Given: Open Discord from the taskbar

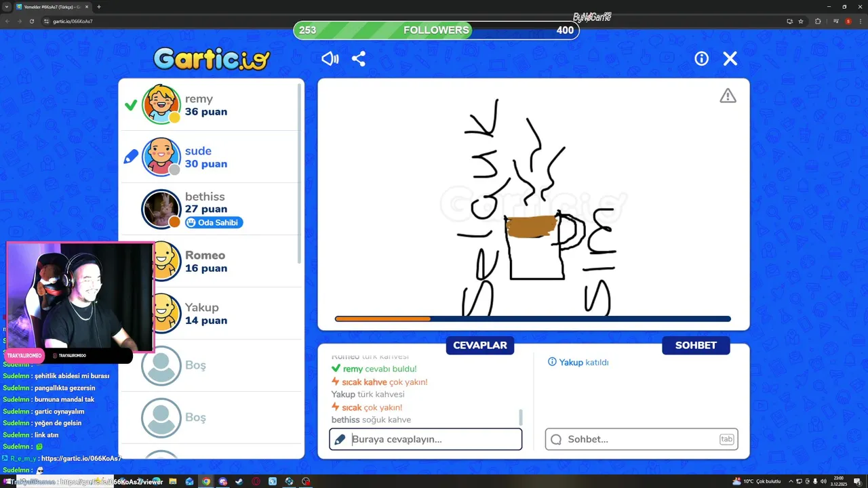Looking at the screenshot, I should pos(222,481).
